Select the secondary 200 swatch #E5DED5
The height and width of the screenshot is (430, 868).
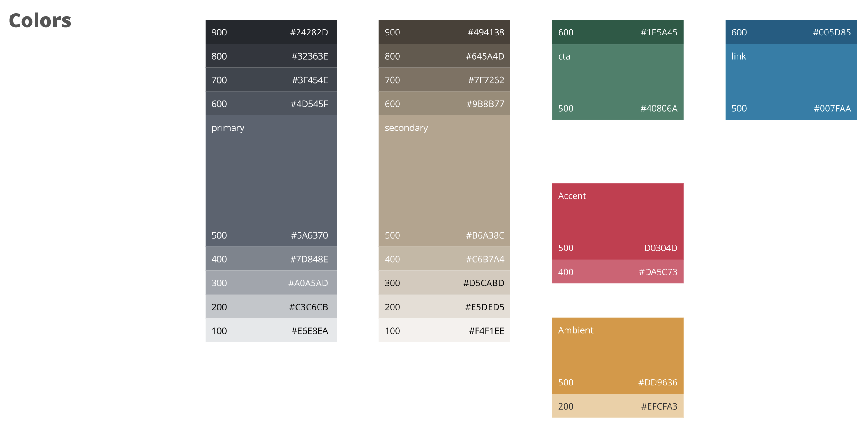point(444,307)
